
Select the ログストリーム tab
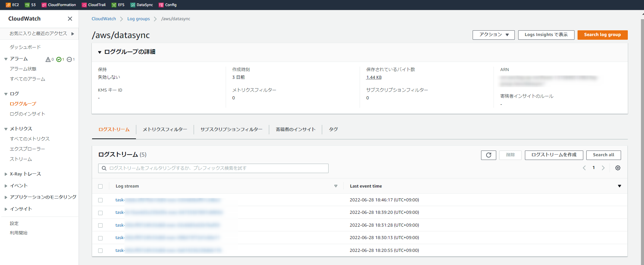click(x=114, y=130)
